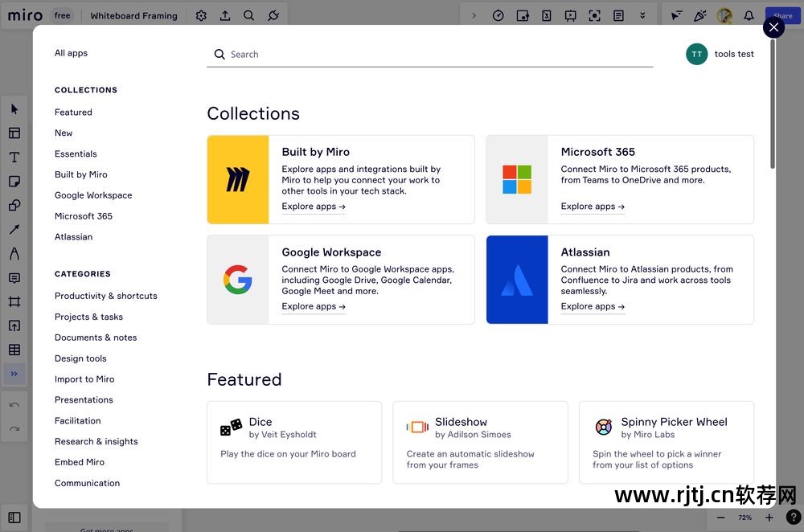The height and width of the screenshot is (532, 804).
Task: Click the Search apps input field
Action: point(429,55)
